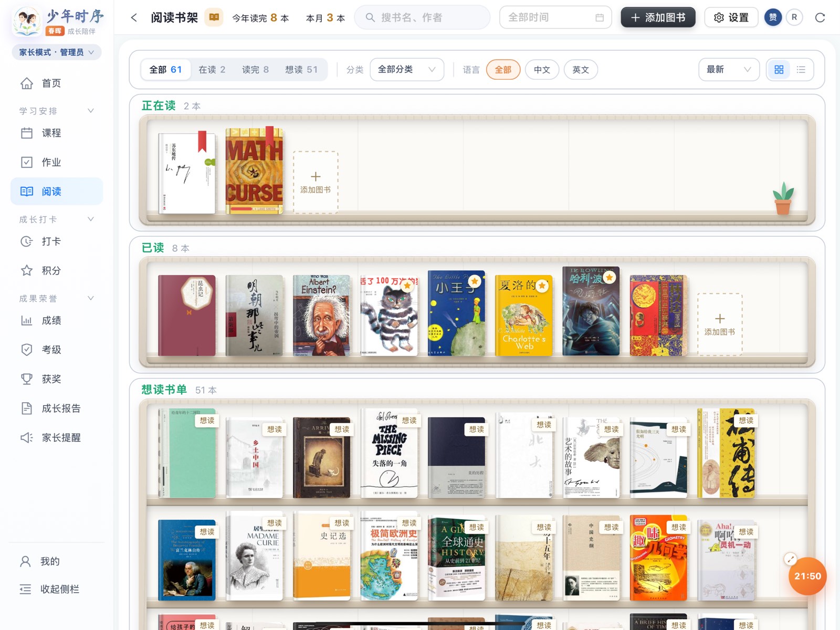Switch to grid view layout

click(x=779, y=69)
